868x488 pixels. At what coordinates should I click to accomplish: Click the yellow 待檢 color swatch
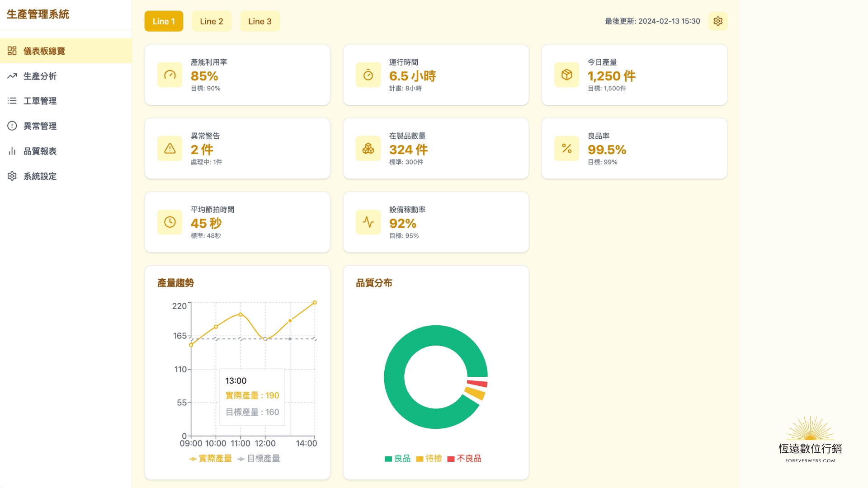click(420, 458)
